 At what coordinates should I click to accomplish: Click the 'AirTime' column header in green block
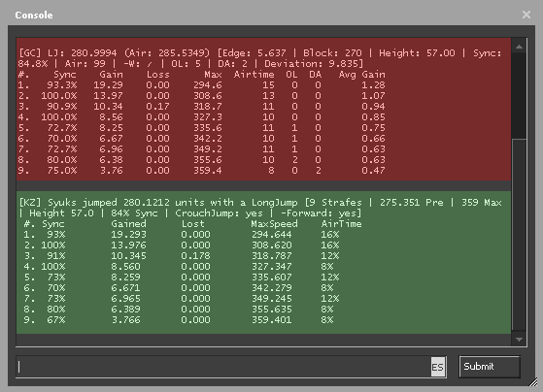342,224
